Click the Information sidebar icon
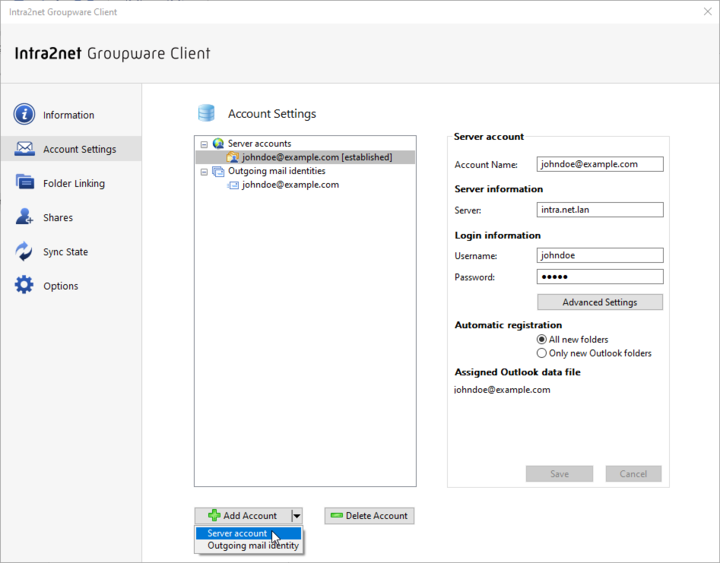720x563 pixels. 24,114
